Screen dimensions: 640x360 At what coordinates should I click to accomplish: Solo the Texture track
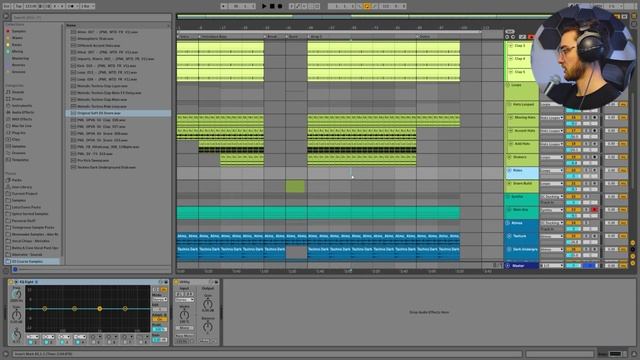coord(587,236)
